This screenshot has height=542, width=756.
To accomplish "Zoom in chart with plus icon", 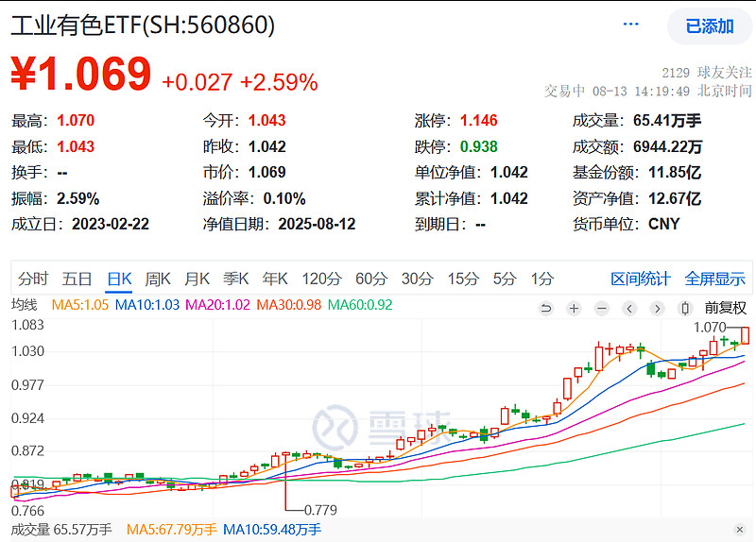I will coord(574,308).
